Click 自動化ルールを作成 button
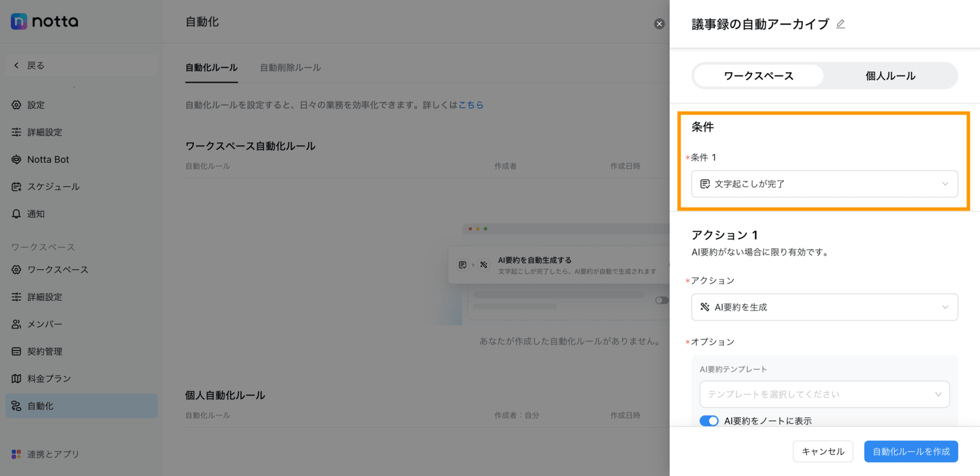 [911, 451]
